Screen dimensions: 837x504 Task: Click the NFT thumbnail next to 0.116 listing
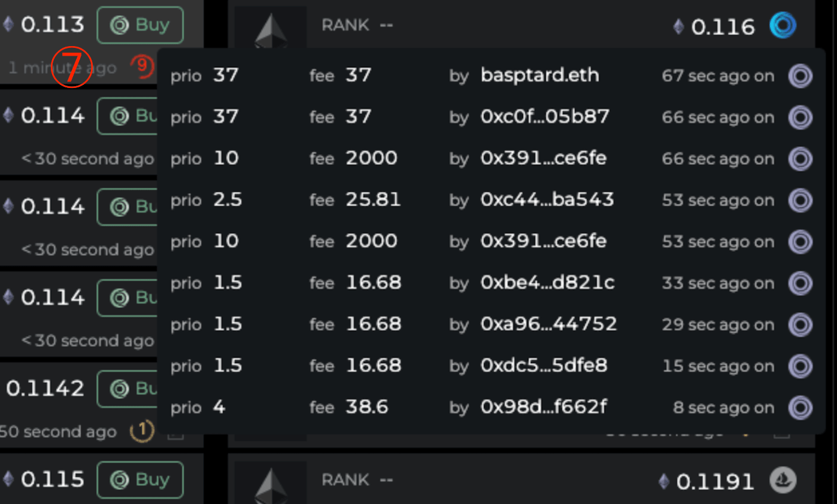click(x=271, y=28)
